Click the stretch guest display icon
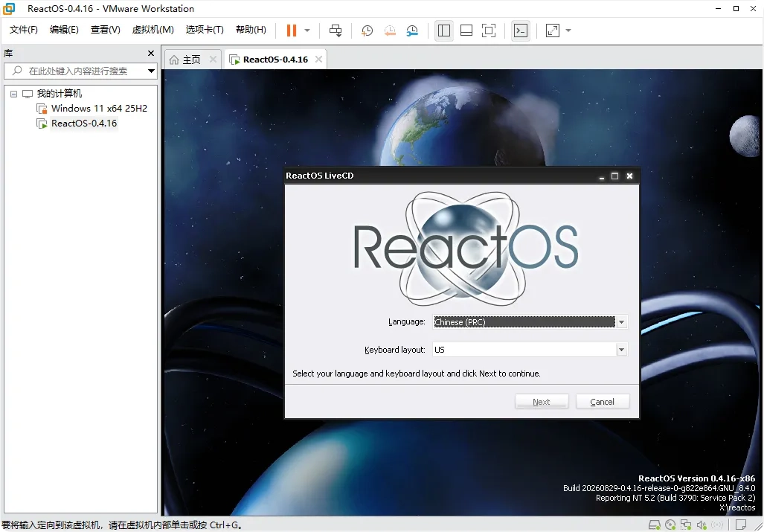Image resolution: width=764 pixels, height=532 pixels. [553, 31]
